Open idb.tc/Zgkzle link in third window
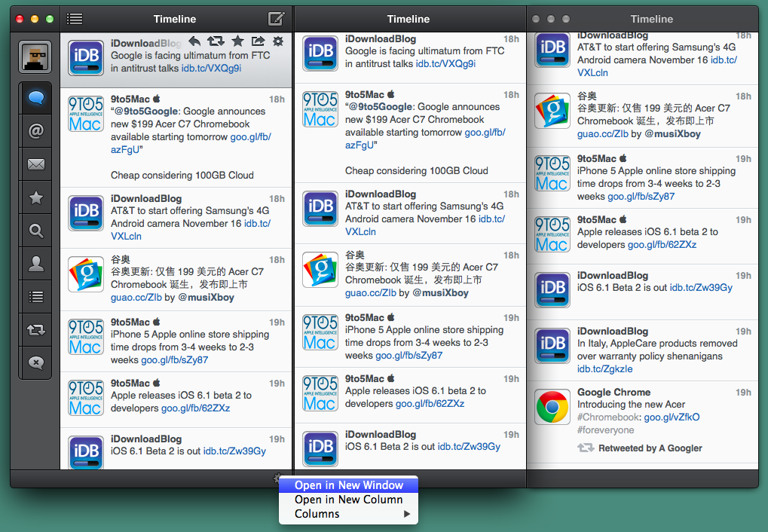This screenshot has height=532, width=768. (605, 369)
